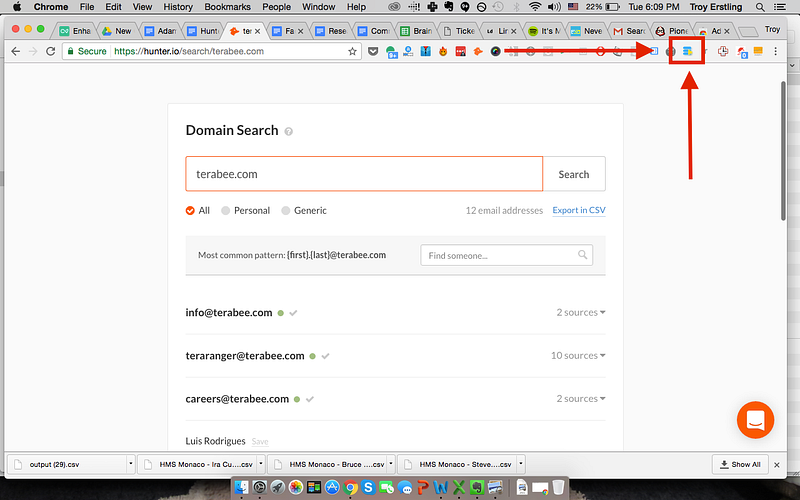
Task: Open the orange chat support bubble
Action: click(x=755, y=420)
